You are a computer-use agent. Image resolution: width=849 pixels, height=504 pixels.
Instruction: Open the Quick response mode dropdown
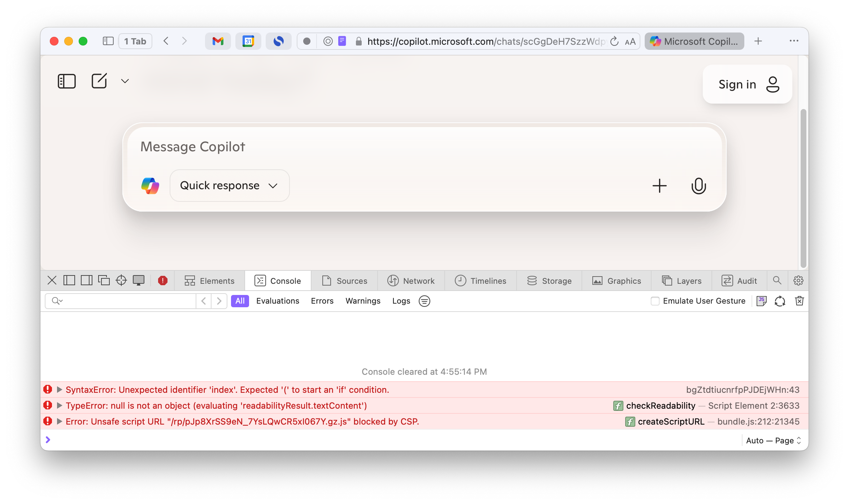230,186
